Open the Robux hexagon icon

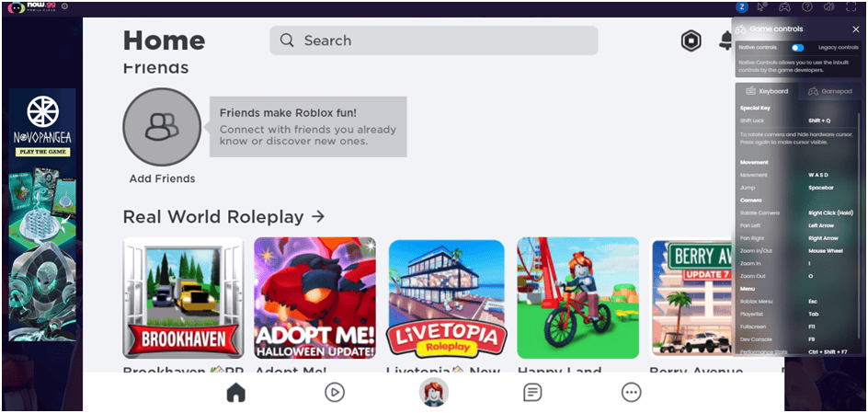click(x=691, y=41)
